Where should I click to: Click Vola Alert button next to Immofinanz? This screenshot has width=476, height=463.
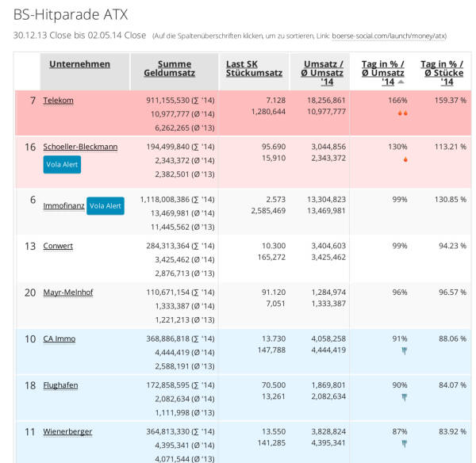(106, 205)
